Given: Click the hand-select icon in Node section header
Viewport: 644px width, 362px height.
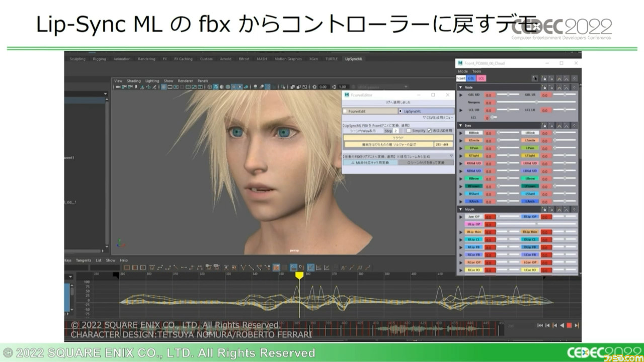Looking at the screenshot, I should pos(544,87).
